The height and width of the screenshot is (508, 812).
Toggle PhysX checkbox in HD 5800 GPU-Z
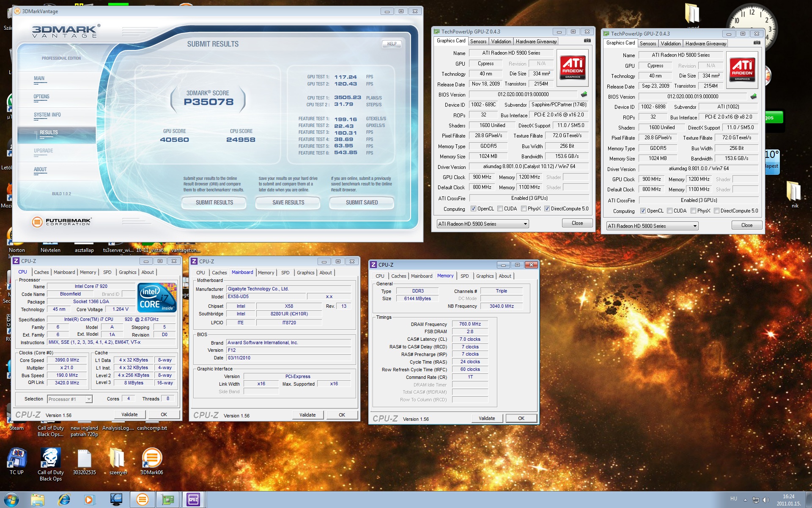click(x=693, y=211)
